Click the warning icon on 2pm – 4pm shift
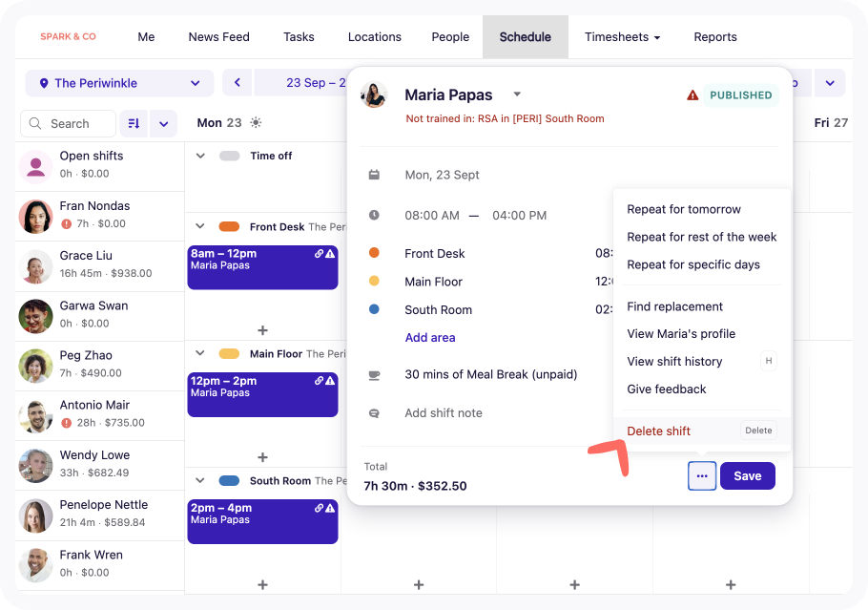The height and width of the screenshot is (610, 868). pos(330,508)
